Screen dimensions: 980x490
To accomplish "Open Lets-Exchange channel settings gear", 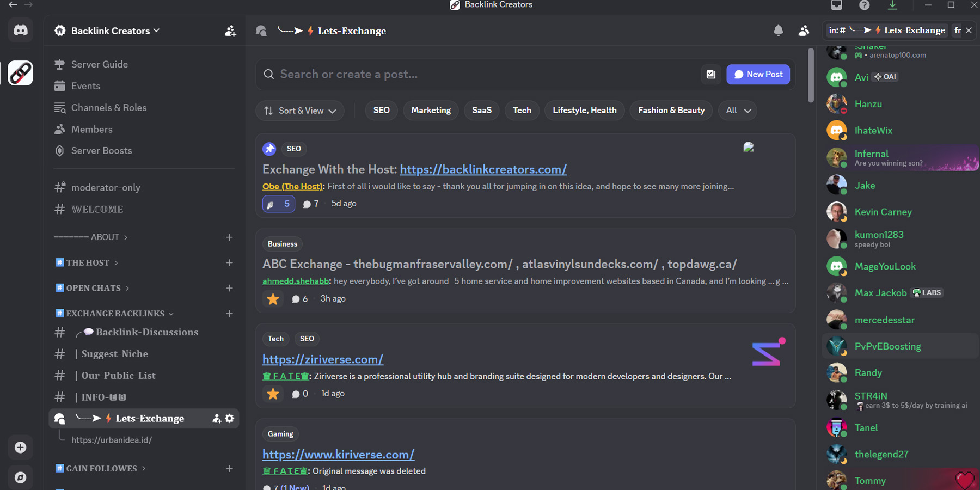I will tap(230, 418).
